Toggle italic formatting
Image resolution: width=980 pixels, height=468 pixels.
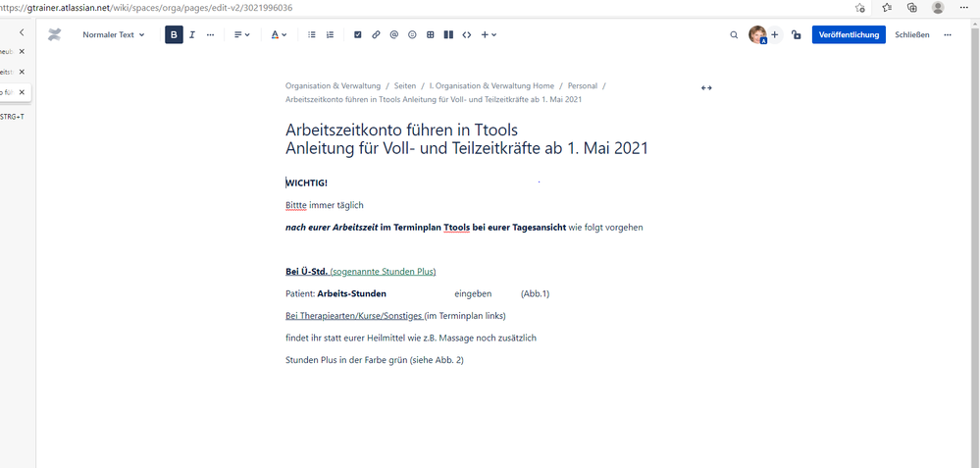(x=192, y=35)
